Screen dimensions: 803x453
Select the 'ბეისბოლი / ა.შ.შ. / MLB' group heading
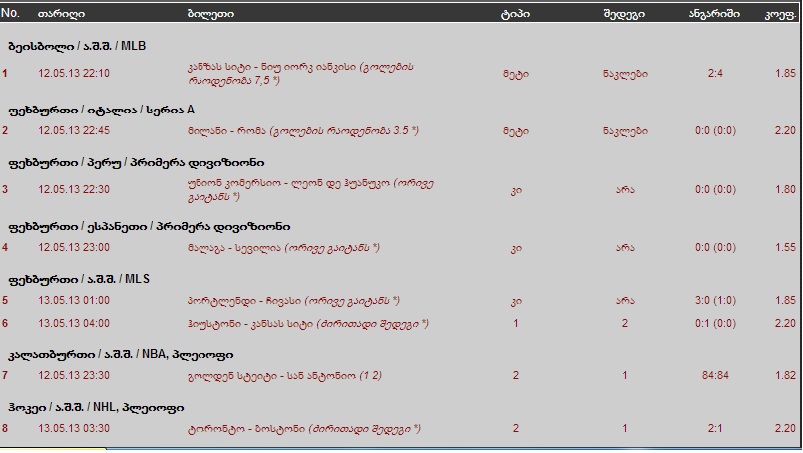point(77,46)
